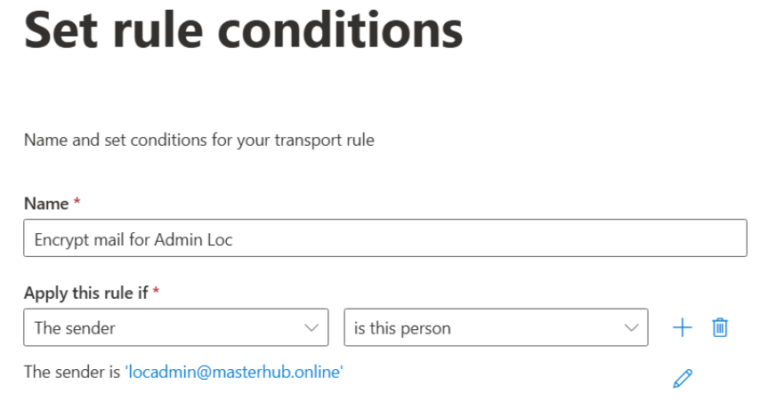The image size is (768, 402).
Task: Click the word 'Set' in the heading
Action: (x=61, y=31)
